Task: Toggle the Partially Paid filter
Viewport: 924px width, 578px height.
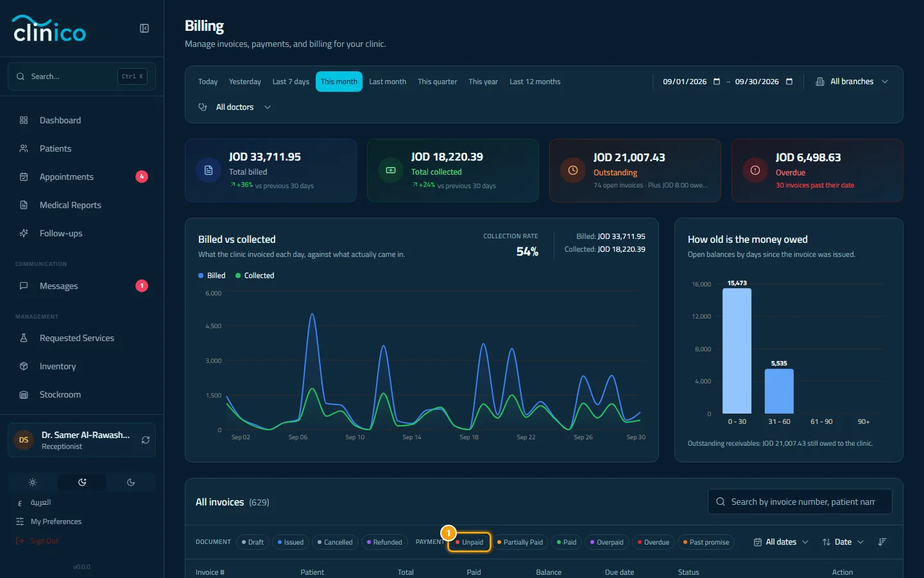Action: tap(520, 542)
